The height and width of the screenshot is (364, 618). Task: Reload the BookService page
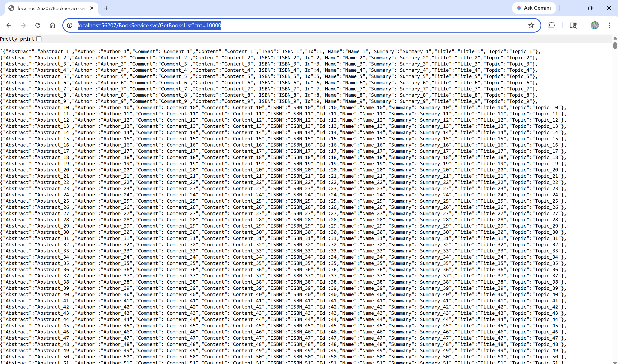click(38, 25)
